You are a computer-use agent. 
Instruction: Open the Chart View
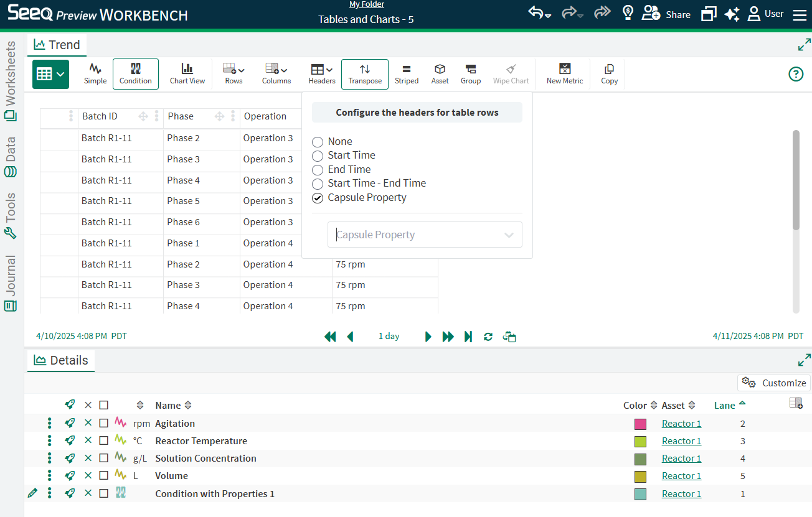(x=187, y=73)
